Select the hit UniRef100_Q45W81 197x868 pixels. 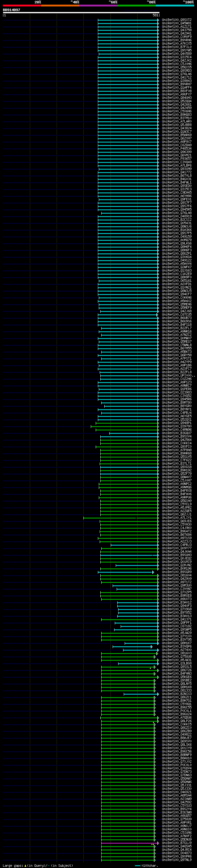click(x=176, y=23)
